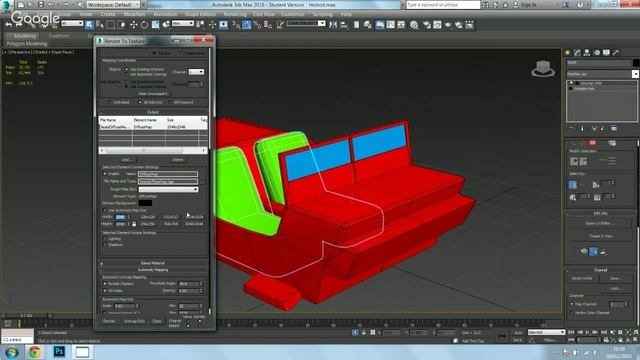Enable the Shadows checkbox
This screenshot has height=360, width=640.
pos(105,244)
